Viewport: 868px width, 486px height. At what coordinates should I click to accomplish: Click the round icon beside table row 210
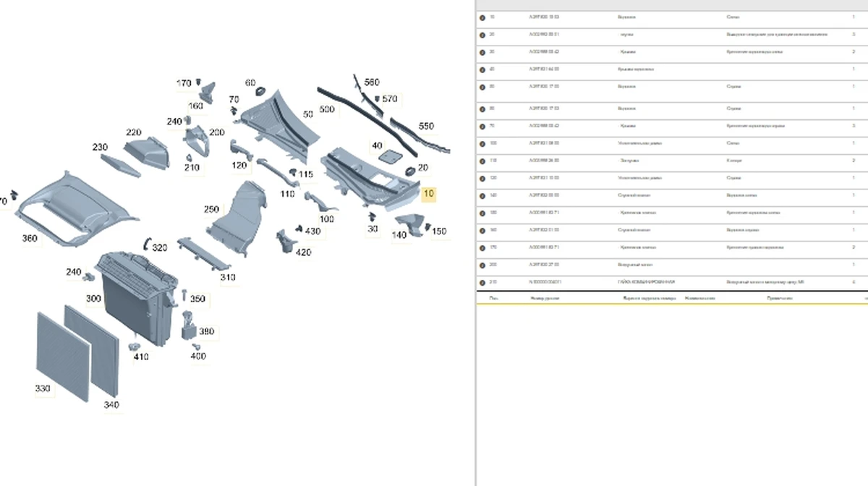[x=482, y=283]
